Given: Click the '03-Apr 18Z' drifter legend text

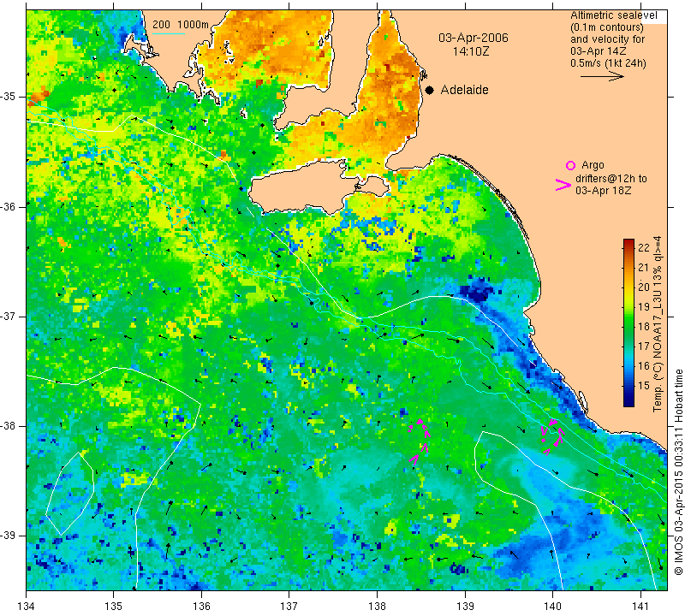Looking at the screenshot, I should 603,190.
